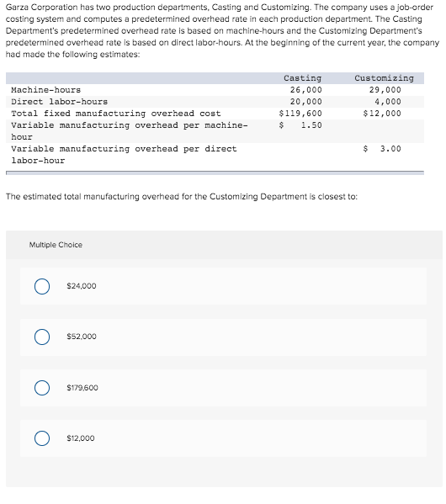Click the Total fixed manufacturing overhead cost label

116,114
